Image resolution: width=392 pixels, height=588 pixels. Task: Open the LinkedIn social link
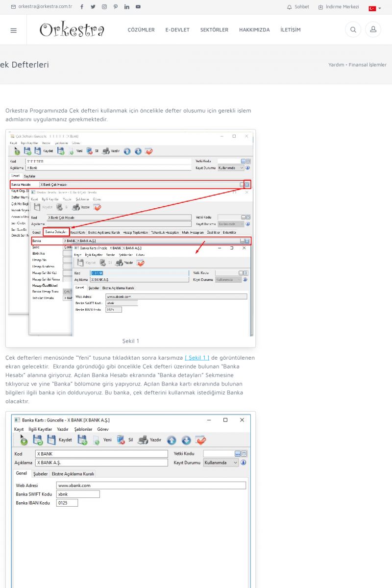coord(127,7)
